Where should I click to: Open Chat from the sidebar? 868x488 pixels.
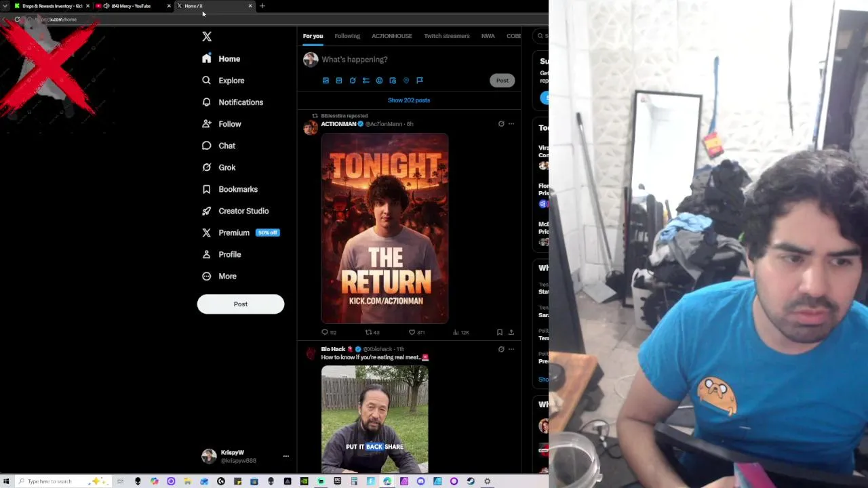pyautogui.click(x=218, y=146)
